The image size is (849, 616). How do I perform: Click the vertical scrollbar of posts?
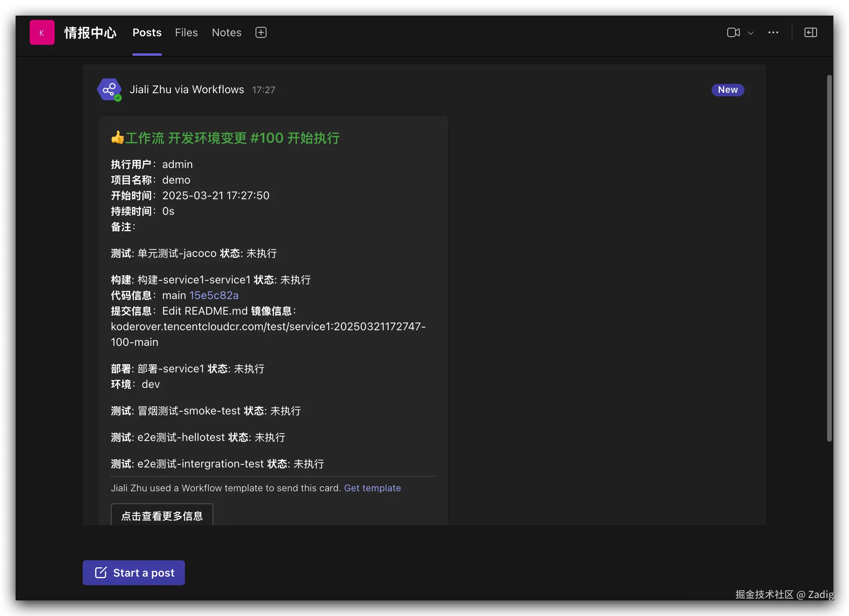(x=829, y=257)
